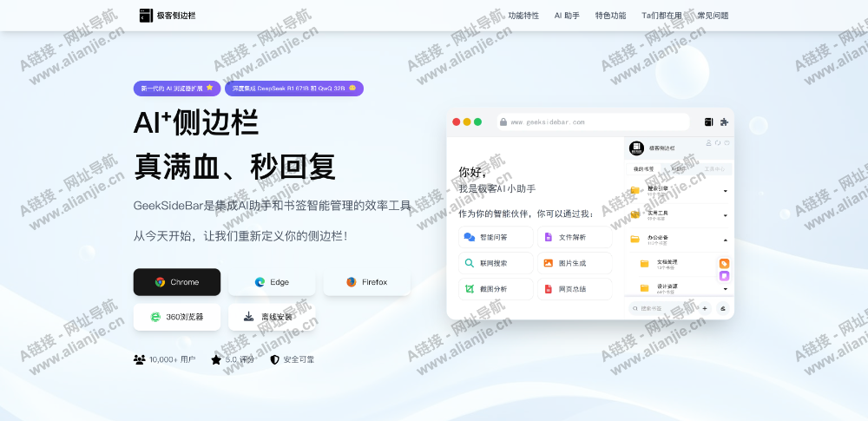Collapse the 办公必备 folder arrow
Image resolution: width=868 pixels, height=421 pixels.
tap(725, 240)
